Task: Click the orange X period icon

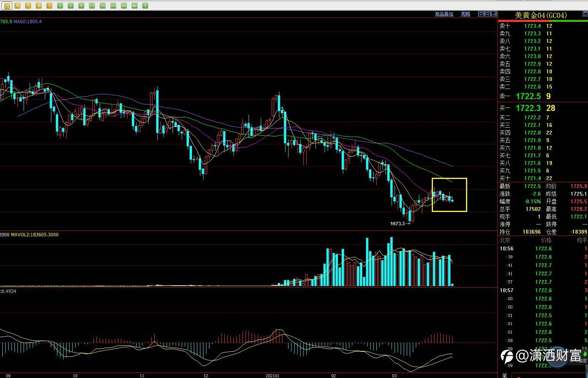Action: 49,6
